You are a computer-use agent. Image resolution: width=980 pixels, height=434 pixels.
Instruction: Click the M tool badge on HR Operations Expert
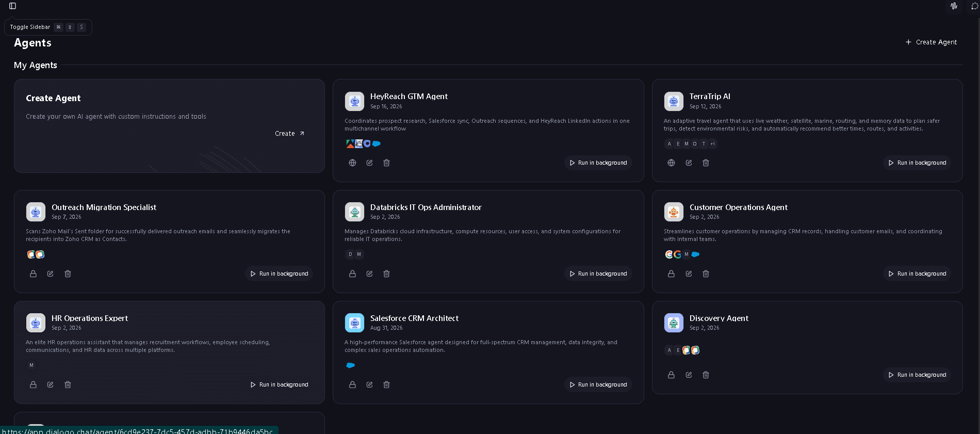(31, 365)
